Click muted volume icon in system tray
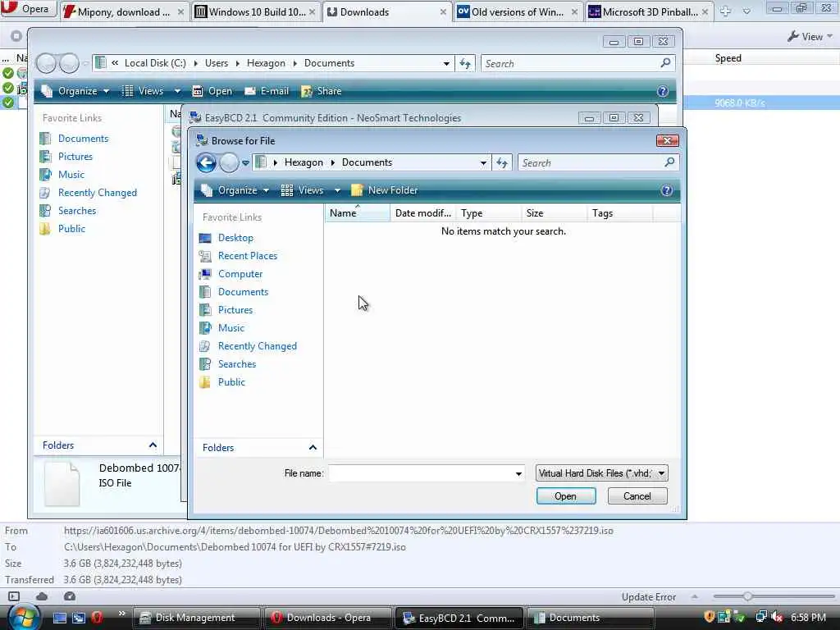This screenshot has height=630, width=840. coord(777,617)
